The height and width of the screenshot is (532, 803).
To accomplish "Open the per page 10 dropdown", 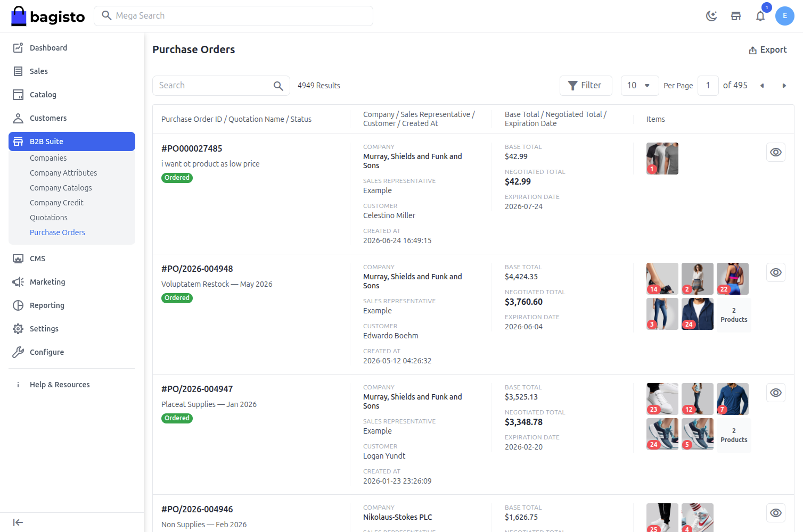I will [x=640, y=86].
